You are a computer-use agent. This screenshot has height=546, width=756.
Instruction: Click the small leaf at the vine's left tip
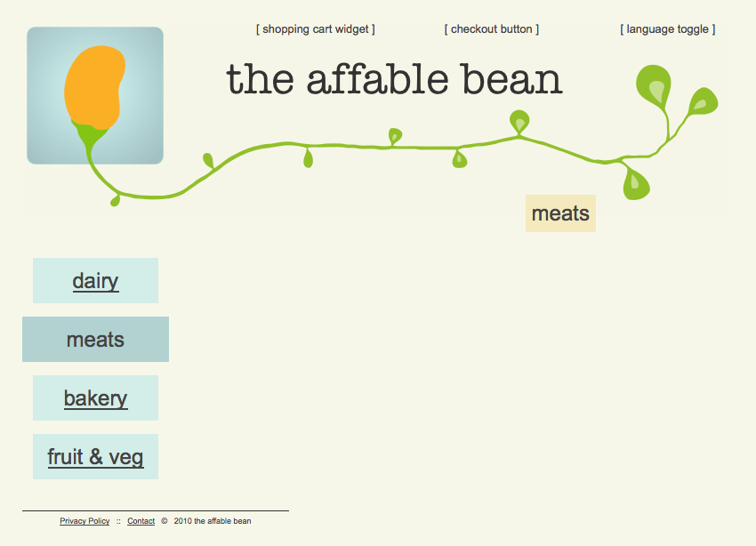[115, 201]
